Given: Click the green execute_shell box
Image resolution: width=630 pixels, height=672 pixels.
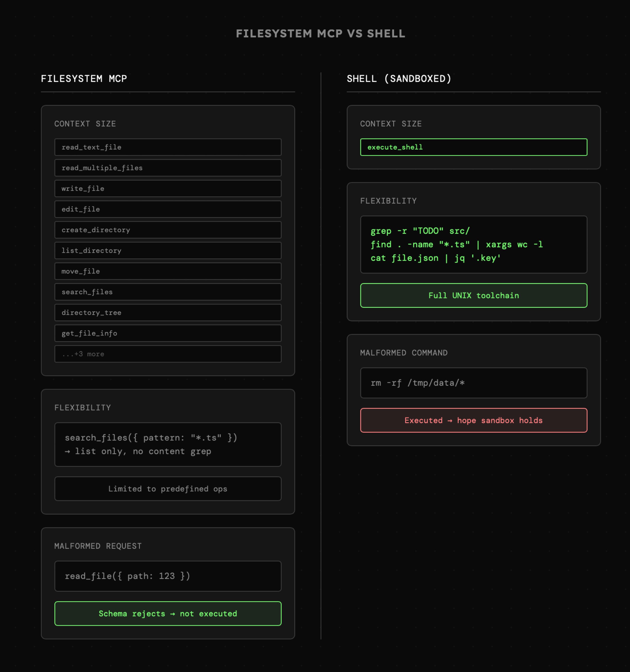Looking at the screenshot, I should point(474,147).
